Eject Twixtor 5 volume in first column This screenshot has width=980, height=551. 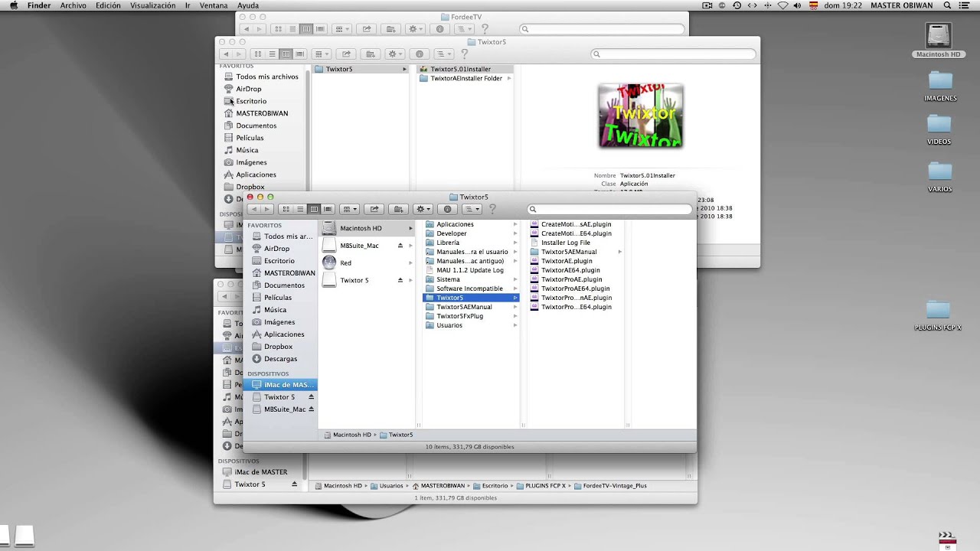coord(400,280)
